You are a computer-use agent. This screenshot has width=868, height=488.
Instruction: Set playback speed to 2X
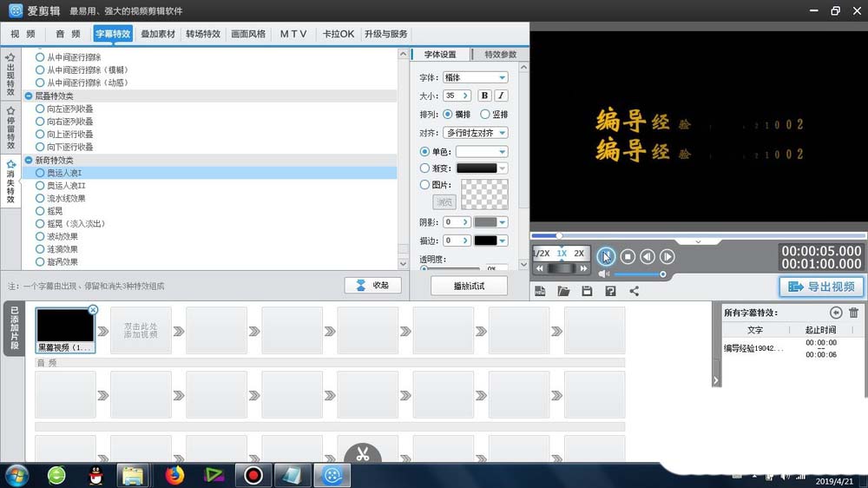pyautogui.click(x=579, y=254)
